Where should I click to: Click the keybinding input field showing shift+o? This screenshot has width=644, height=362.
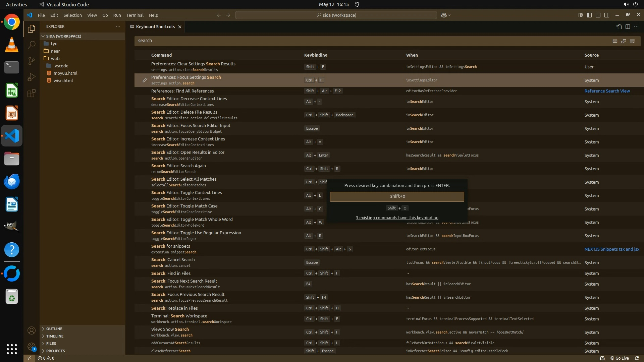pos(397,196)
